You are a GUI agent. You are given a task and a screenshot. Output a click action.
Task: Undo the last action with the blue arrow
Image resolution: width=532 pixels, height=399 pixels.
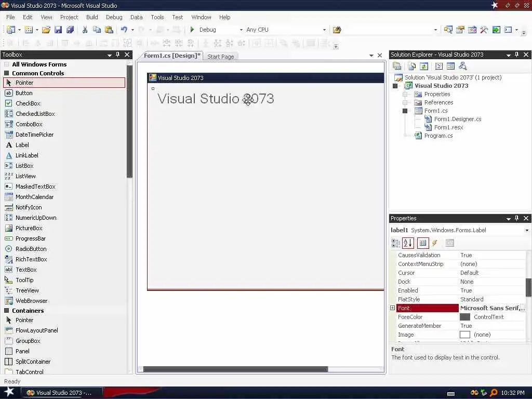click(x=124, y=30)
